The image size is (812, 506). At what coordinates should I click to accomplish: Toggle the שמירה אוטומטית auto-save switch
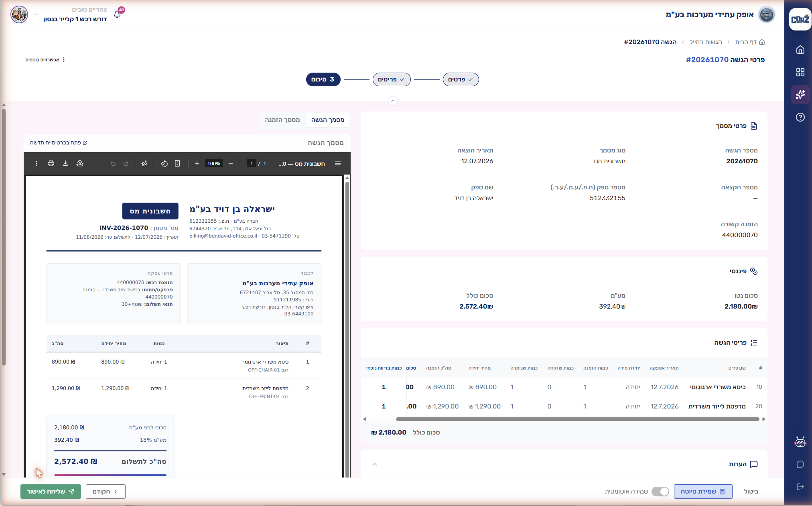tap(660, 492)
